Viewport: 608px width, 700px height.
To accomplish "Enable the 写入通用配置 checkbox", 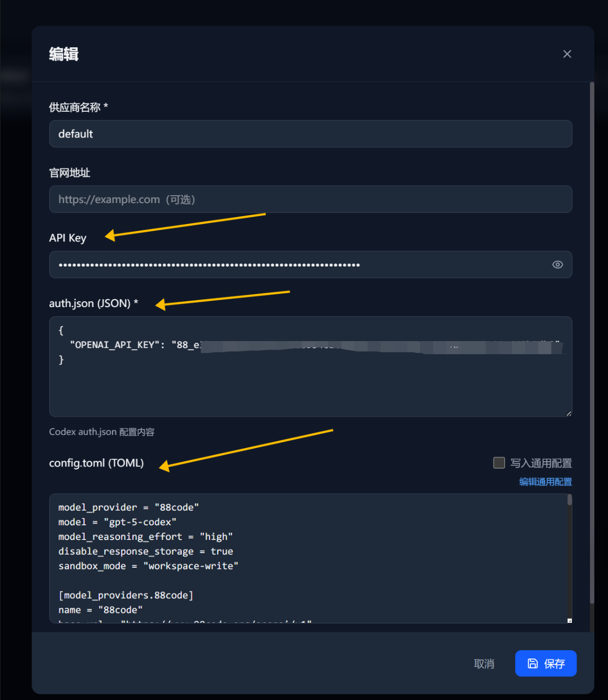I will pos(499,462).
